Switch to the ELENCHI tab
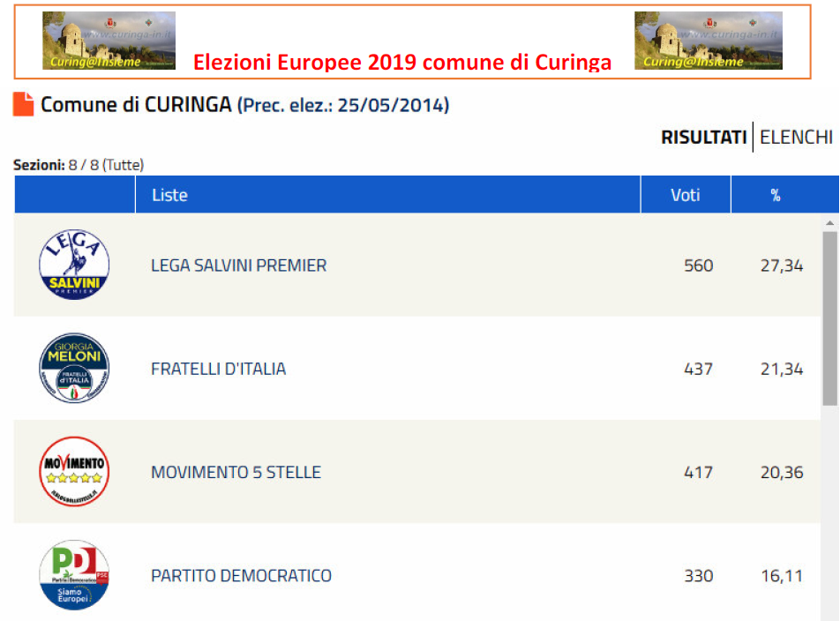840x621 pixels. click(x=796, y=137)
